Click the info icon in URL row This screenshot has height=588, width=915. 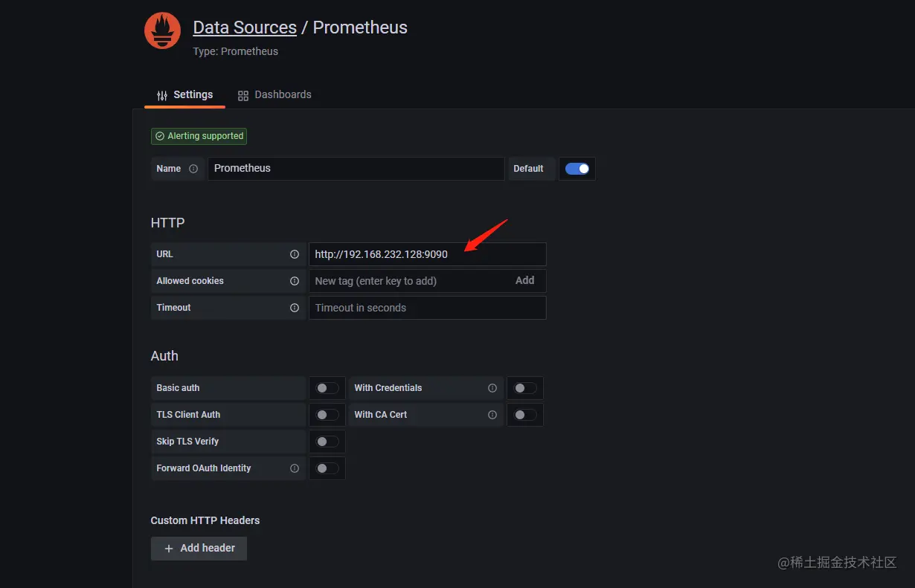coord(295,254)
